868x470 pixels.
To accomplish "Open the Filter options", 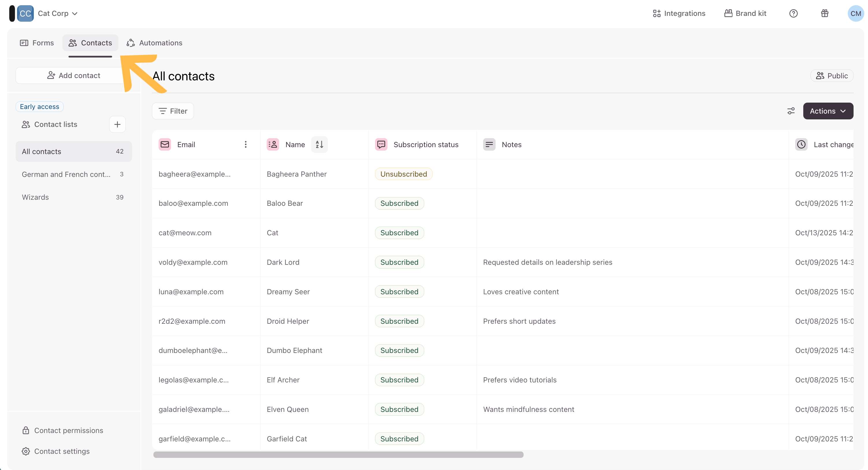I will tap(173, 111).
